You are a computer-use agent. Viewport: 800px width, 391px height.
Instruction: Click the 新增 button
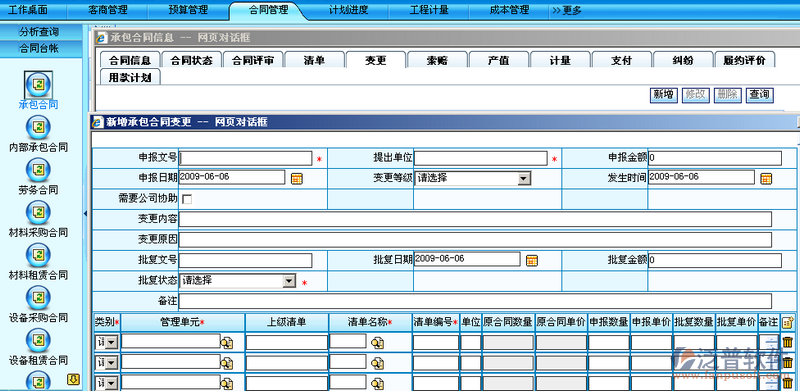coord(663,95)
